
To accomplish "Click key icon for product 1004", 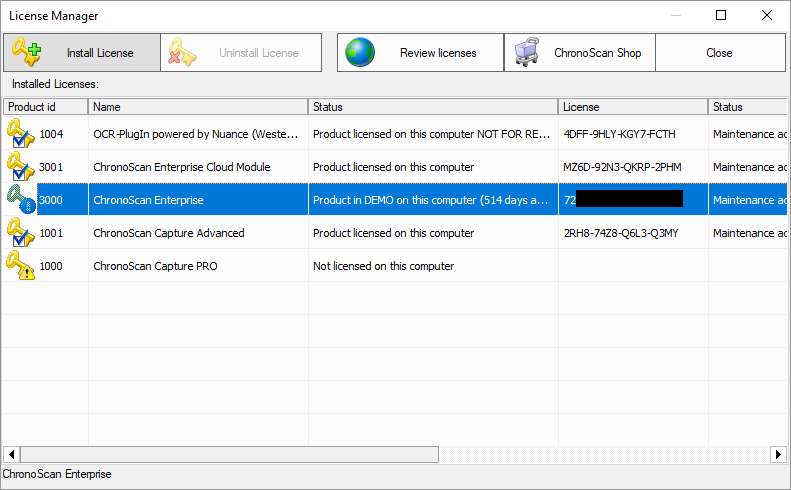I will pyautogui.click(x=21, y=133).
